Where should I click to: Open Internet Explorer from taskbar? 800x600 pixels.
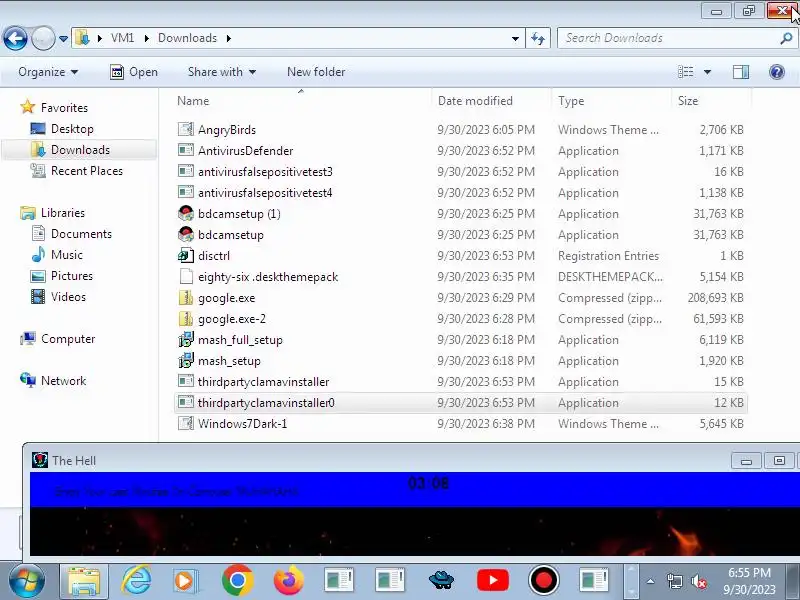coord(136,581)
